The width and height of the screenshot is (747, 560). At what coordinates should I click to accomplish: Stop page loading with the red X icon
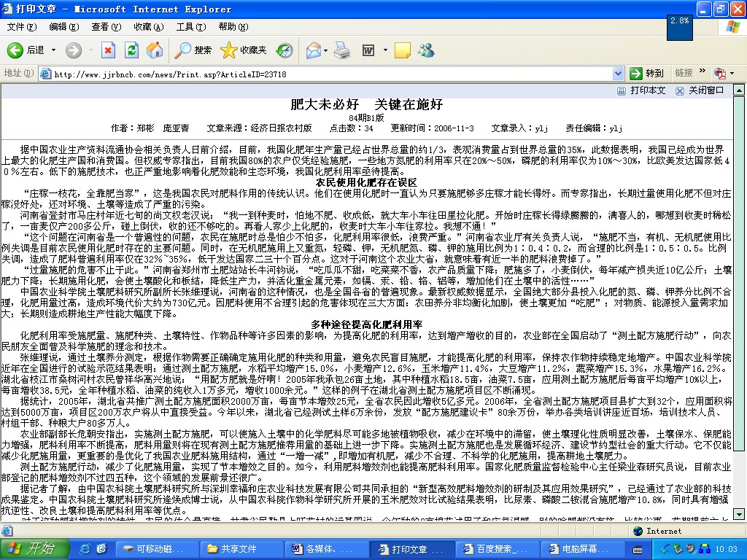(108, 50)
